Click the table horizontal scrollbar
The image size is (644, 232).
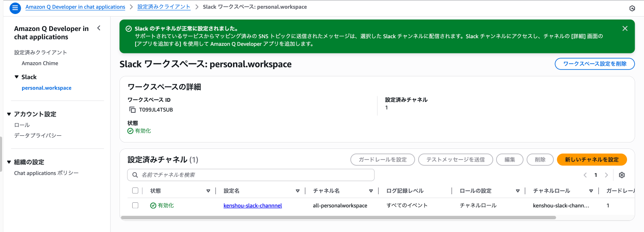[338, 218]
